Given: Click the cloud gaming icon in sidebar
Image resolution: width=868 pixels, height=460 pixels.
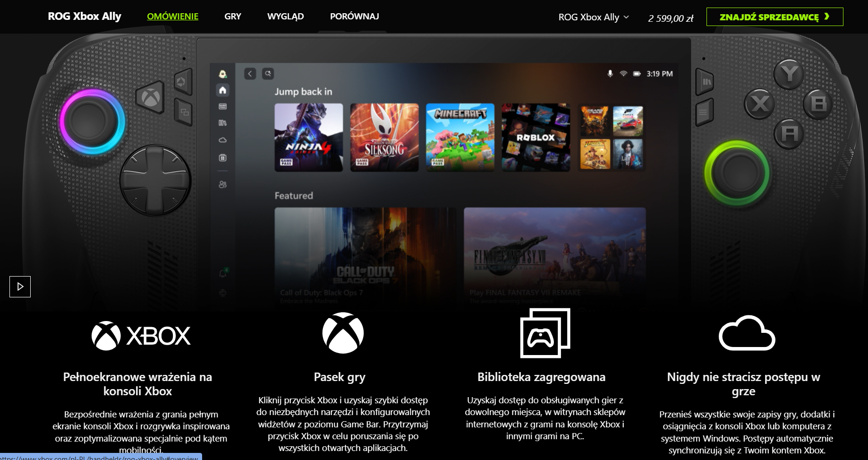Looking at the screenshot, I should [223, 140].
